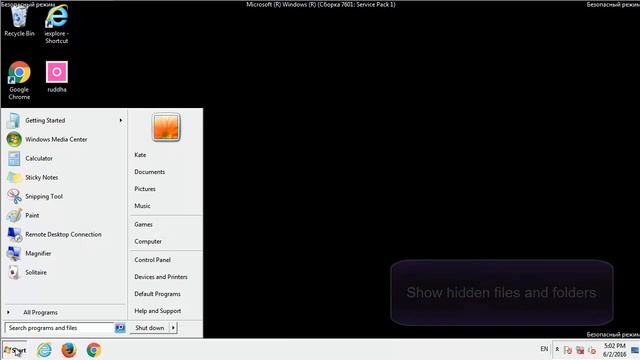
Task: Click the Paint palette icon
Action: point(14,216)
